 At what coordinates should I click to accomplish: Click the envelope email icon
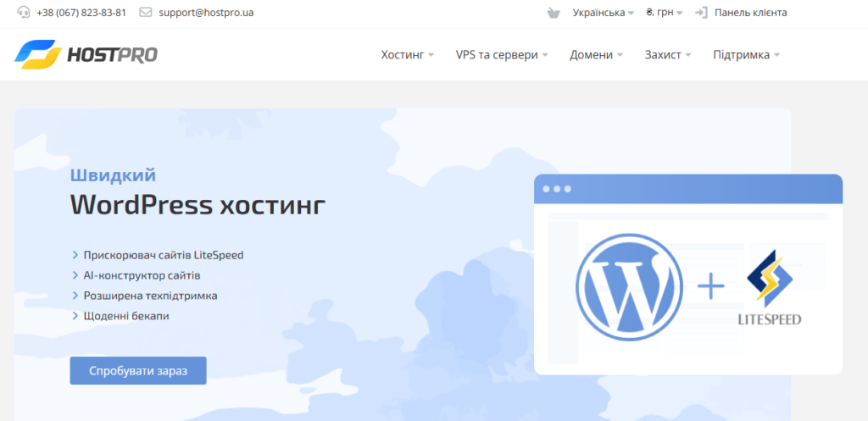[x=146, y=13]
